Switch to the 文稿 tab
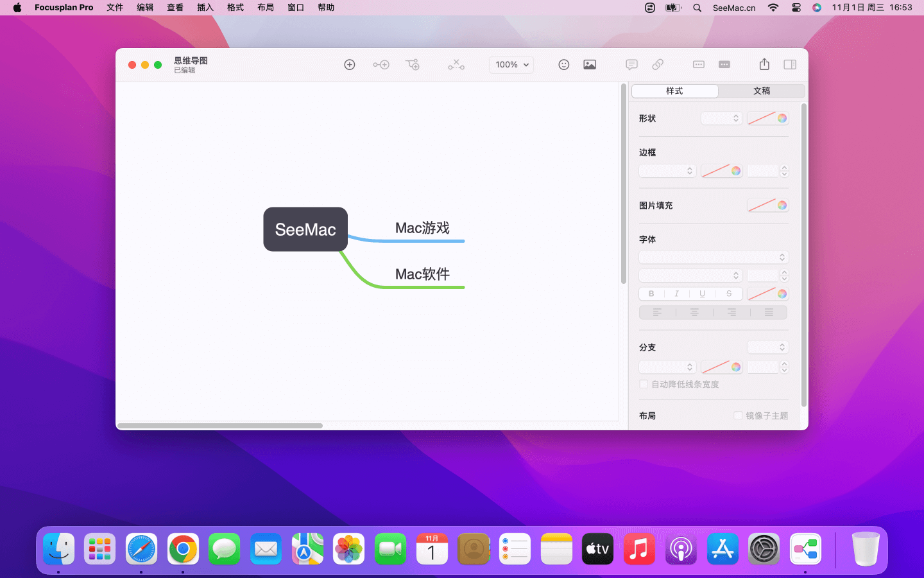The height and width of the screenshot is (578, 924). click(x=762, y=91)
